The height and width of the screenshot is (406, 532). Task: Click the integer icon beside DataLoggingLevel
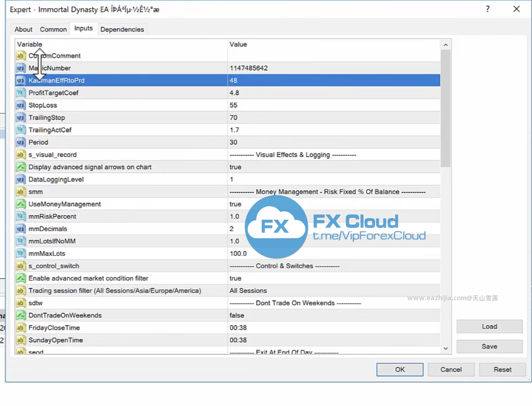pyautogui.click(x=20, y=179)
